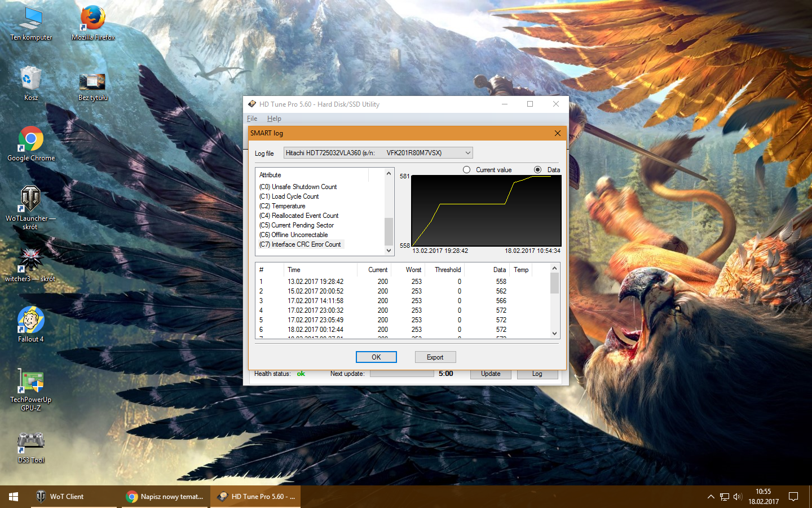Select (C4) Reallocated Event Count attribute

[x=299, y=216]
